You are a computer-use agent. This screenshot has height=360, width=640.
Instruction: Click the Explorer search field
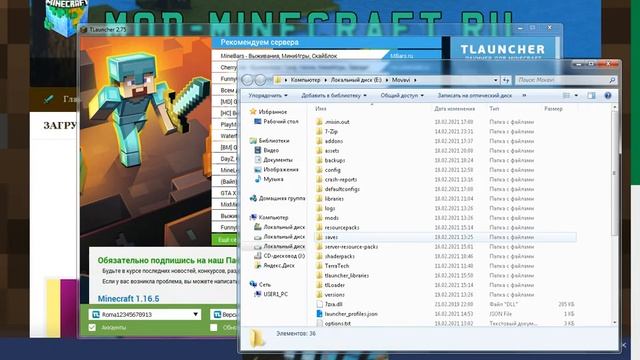(565, 80)
